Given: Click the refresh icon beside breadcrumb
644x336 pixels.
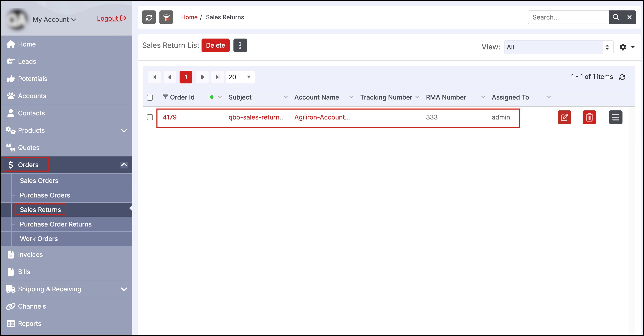Looking at the screenshot, I should 149,17.
